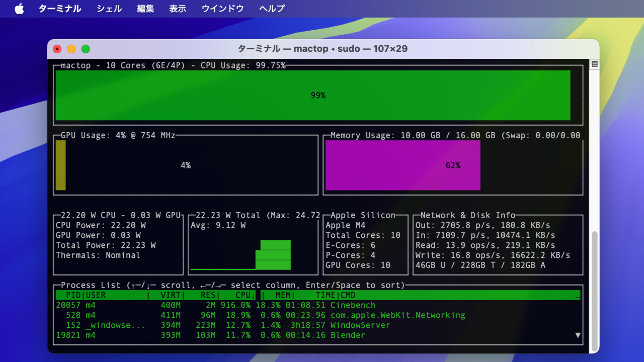The height and width of the screenshot is (362, 644).
Task: Open the ターミナル menu
Action: (60, 9)
